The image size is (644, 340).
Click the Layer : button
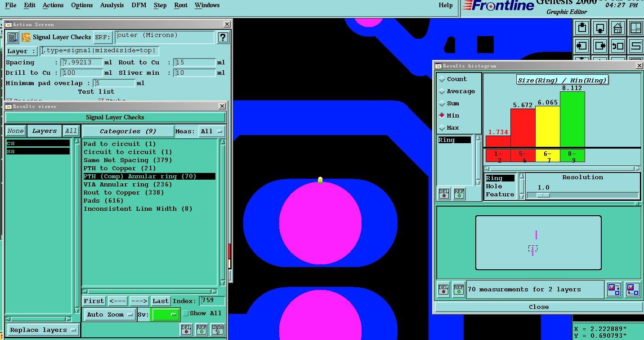coord(21,51)
